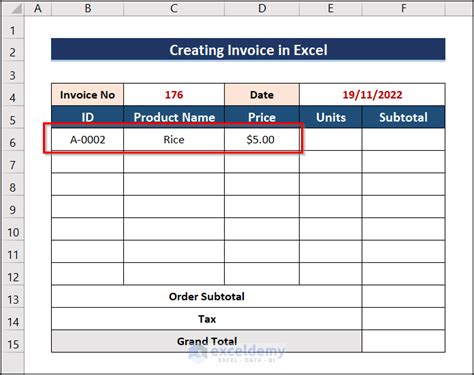Click the 'Grand Total' label cell

pyautogui.click(x=207, y=341)
